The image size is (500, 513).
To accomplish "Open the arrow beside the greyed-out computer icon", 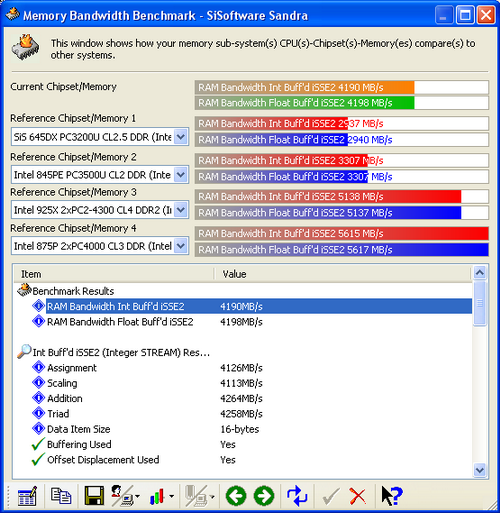I will (x=212, y=496).
